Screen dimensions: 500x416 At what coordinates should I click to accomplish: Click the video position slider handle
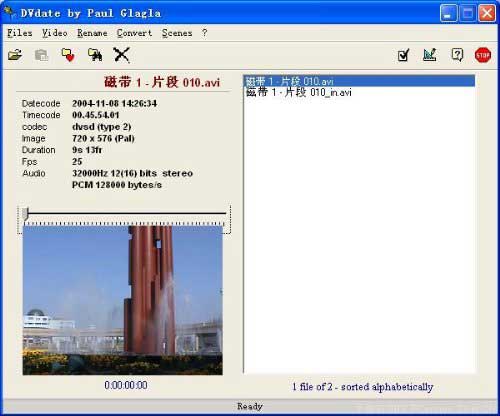pyautogui.click(x=26, y=213)
